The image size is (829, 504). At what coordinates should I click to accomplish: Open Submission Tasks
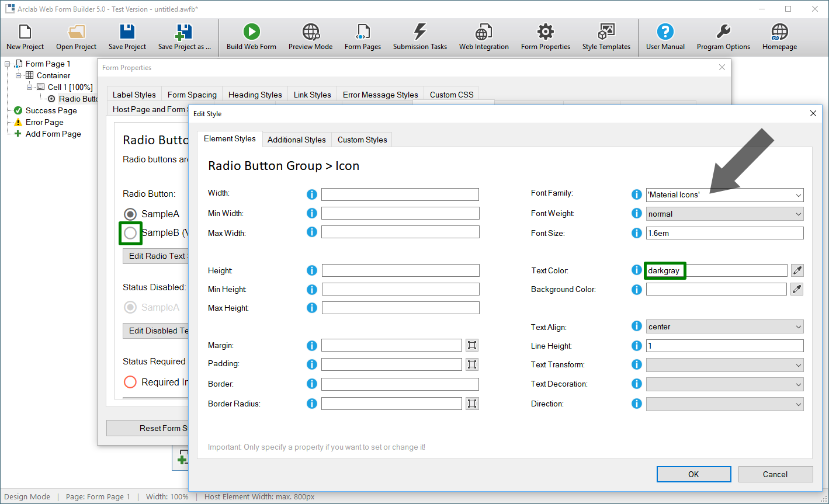[420, 36]
